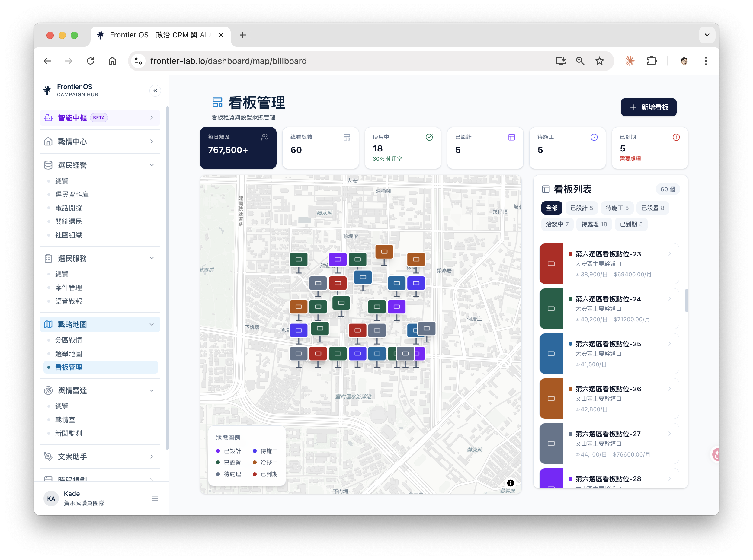Click the floating assistant button at right edge
This screenshot has width=753, height=560.
(715, 454)
